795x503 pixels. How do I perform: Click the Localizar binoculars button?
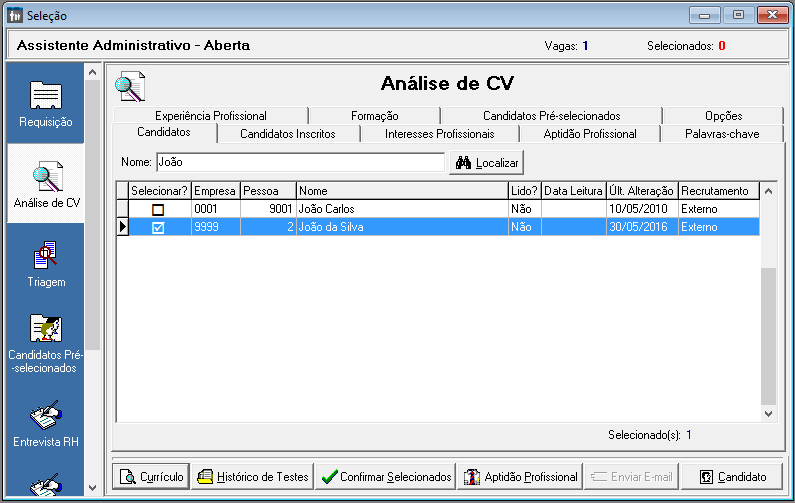point(486,162)
